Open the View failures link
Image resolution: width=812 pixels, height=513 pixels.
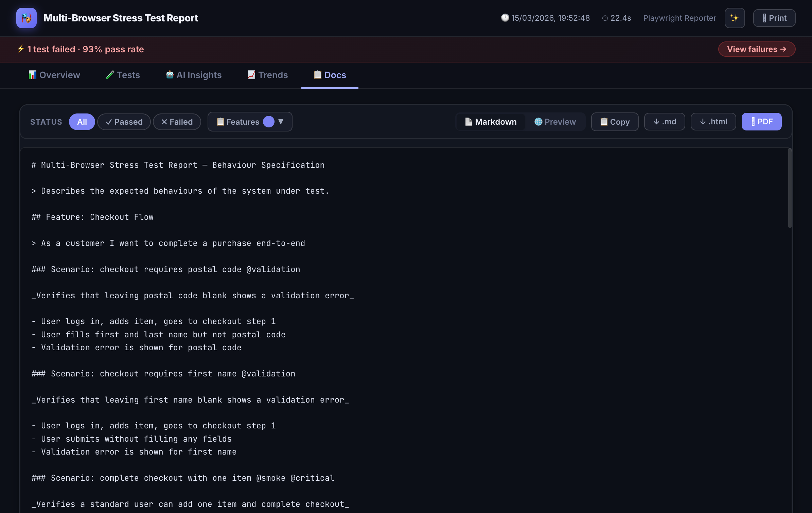tap(757, 49)
